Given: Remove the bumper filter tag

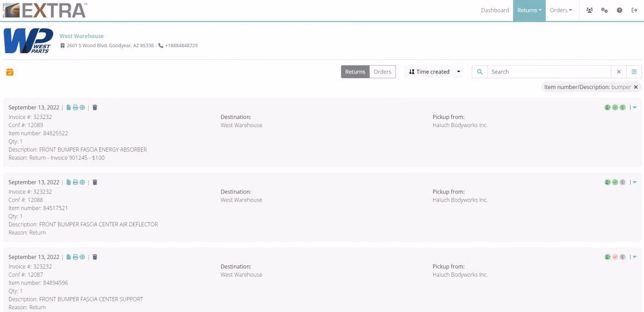Looking at the screenshot, I should [636, 87].
